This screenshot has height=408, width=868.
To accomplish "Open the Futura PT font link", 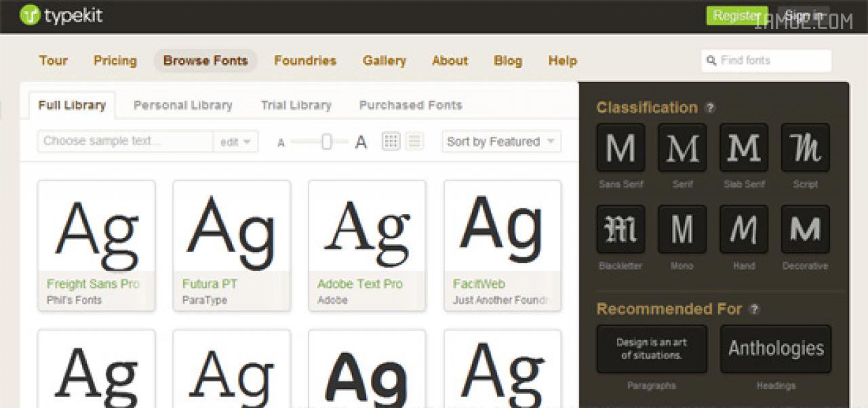I will click(x=210, y=284).
